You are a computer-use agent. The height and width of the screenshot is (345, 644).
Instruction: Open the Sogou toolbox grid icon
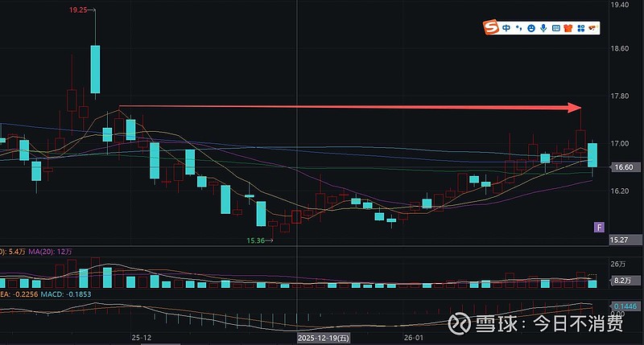click(x=580, y=28)
